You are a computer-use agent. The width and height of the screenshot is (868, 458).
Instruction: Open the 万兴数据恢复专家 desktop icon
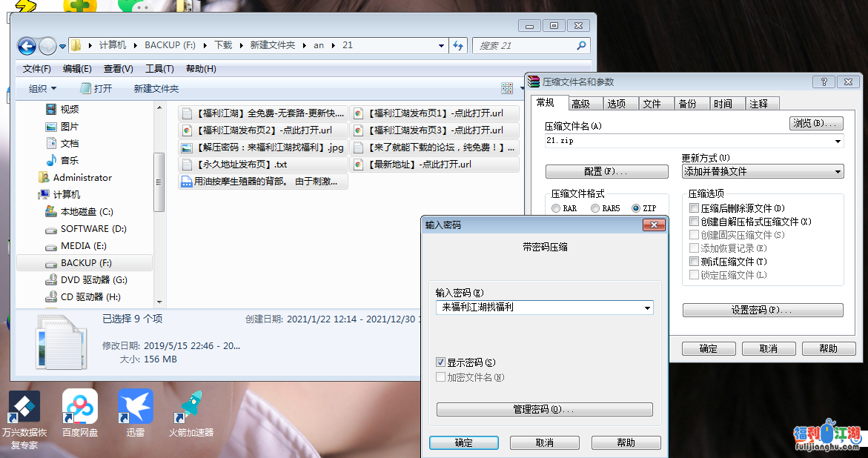pyautogui.click(x=24, y=408)
